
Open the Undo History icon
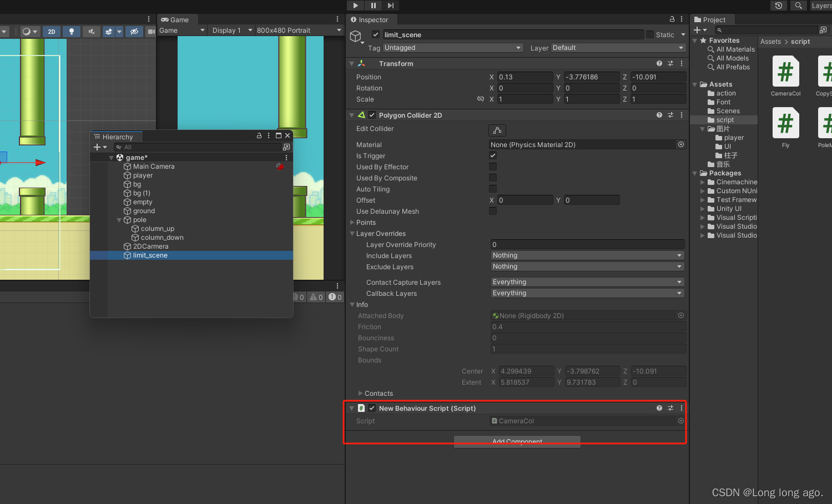(x=779, y=6)
